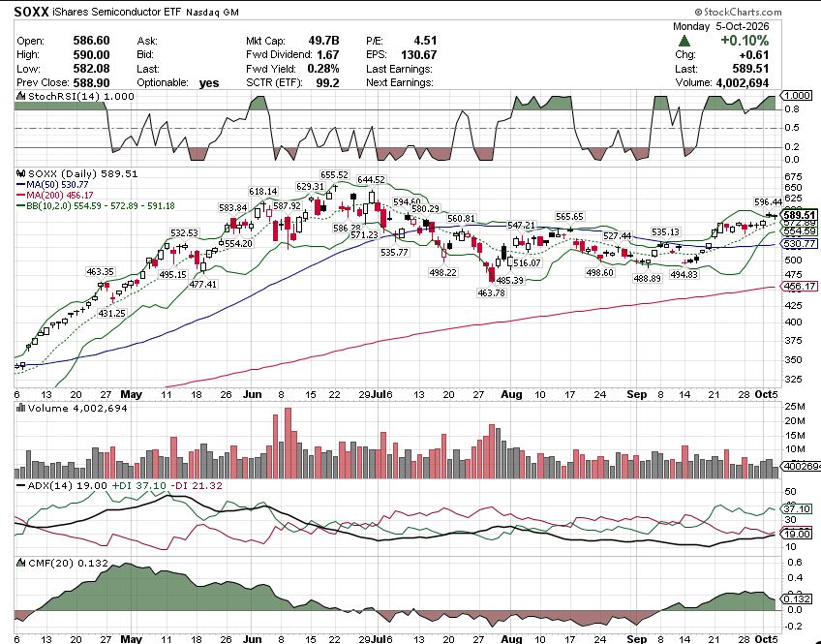Click the +0.10% percent change
This screenshot has width=821, height=644.
coord(745,41)
